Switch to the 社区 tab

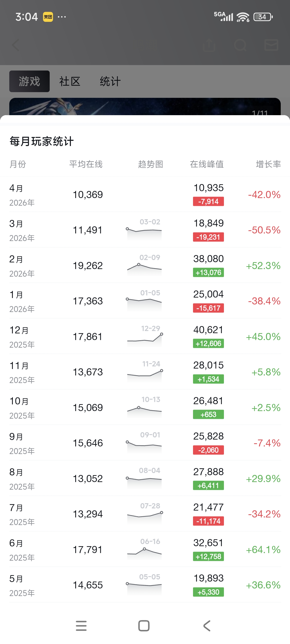click(70, 81)
